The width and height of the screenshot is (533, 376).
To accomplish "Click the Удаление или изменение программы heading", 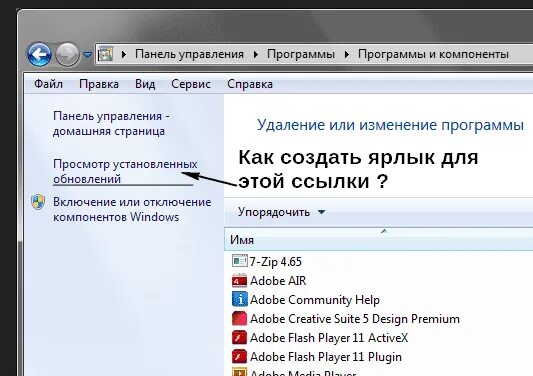I will (x=390, y=125).
